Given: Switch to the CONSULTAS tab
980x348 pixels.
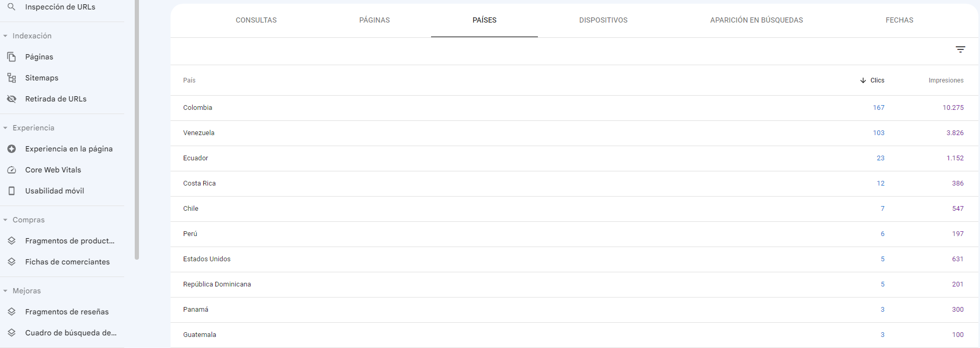Looking at the screenshot, I should coord(256,20).
